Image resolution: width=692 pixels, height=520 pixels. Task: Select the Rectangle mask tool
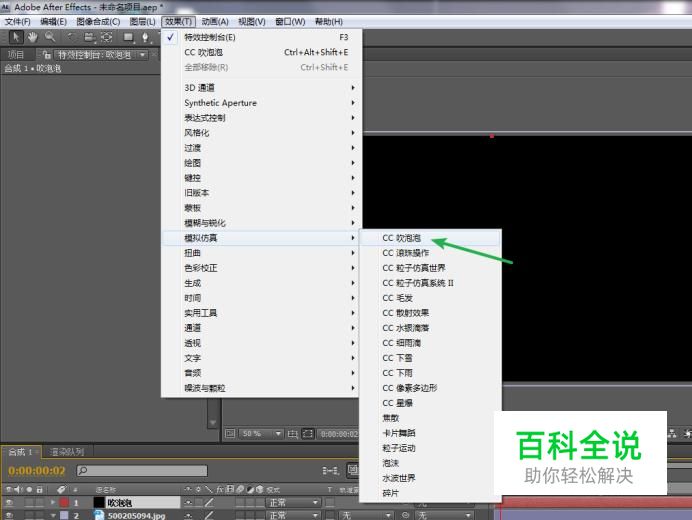pos(128,38)
